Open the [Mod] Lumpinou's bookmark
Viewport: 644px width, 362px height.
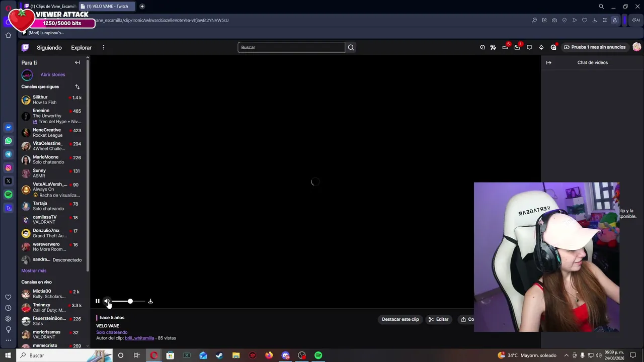point(43,33)
